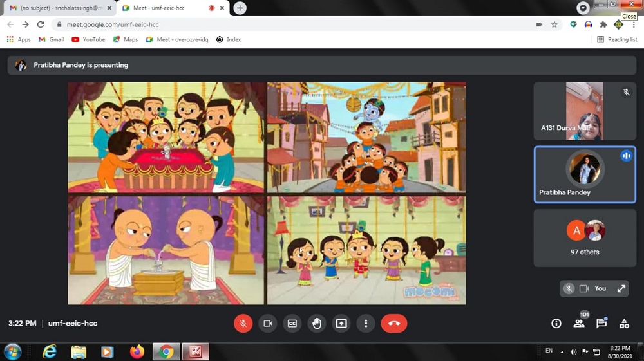644x361 pixels.
Task: Open the chat with everyone panel
Action: coord(601,324)
